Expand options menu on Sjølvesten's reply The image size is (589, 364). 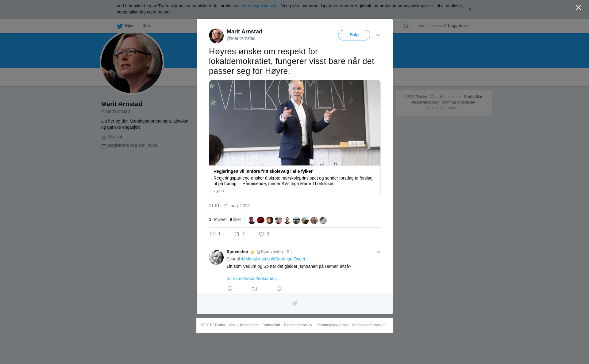tap(378, 252)
